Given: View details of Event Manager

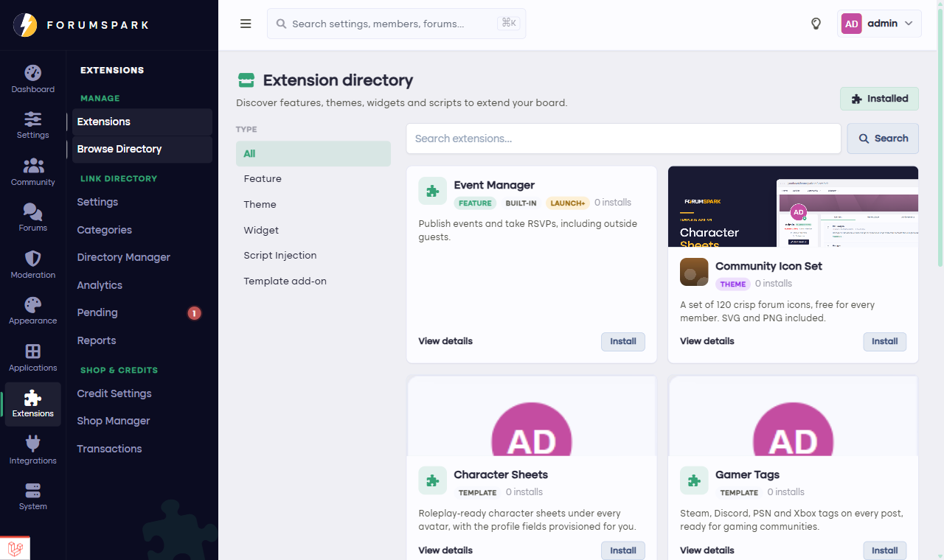Looking at the screenshot, I should click(445, 341).
